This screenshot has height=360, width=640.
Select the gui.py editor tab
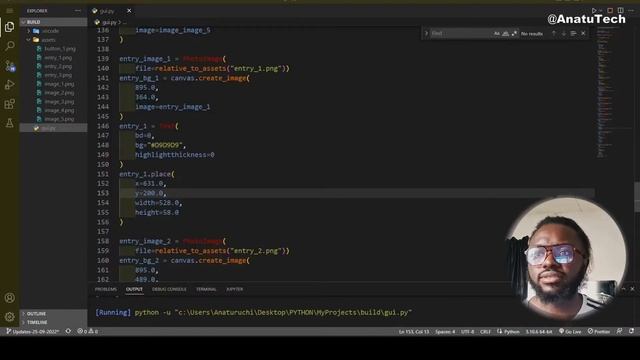(x=111, y=11)
